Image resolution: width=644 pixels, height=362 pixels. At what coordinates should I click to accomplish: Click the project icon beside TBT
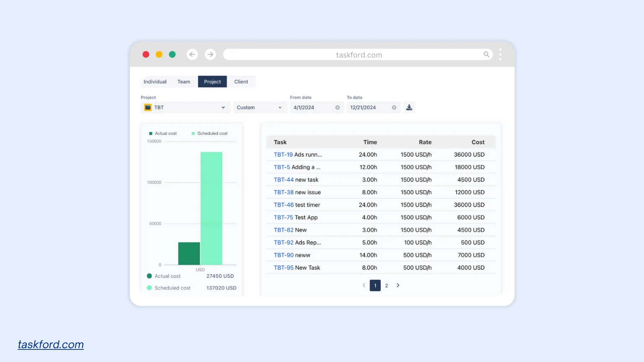[x=148, y=107]
